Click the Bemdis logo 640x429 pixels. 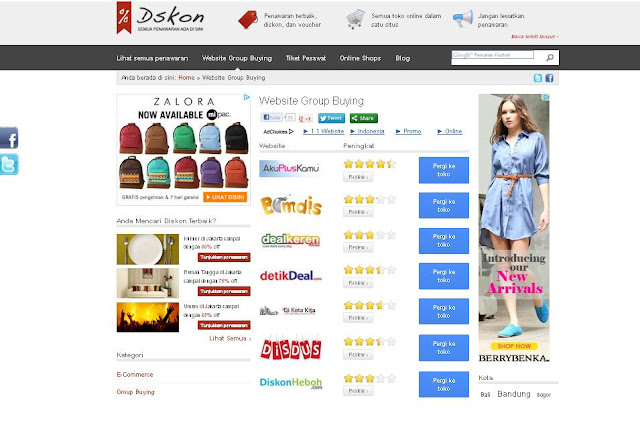pyautogui.click(x=291, y=205)
